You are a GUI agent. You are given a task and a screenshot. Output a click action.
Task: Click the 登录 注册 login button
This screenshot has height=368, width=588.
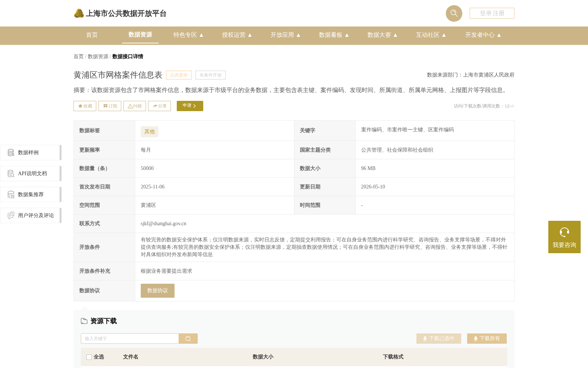(492, 13)
